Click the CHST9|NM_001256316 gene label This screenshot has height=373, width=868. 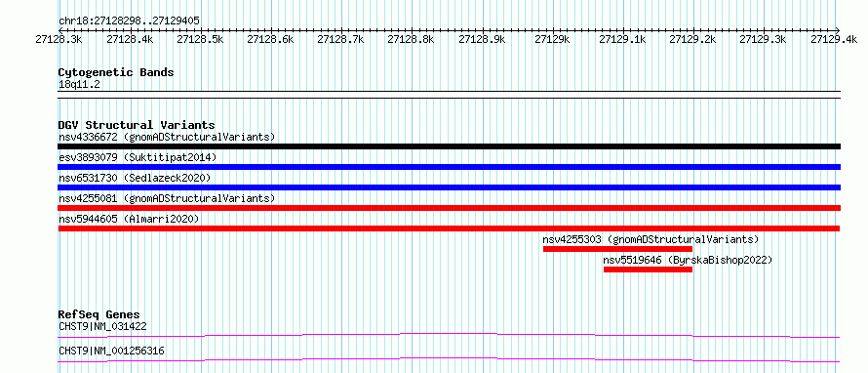[x=111, y=351]
